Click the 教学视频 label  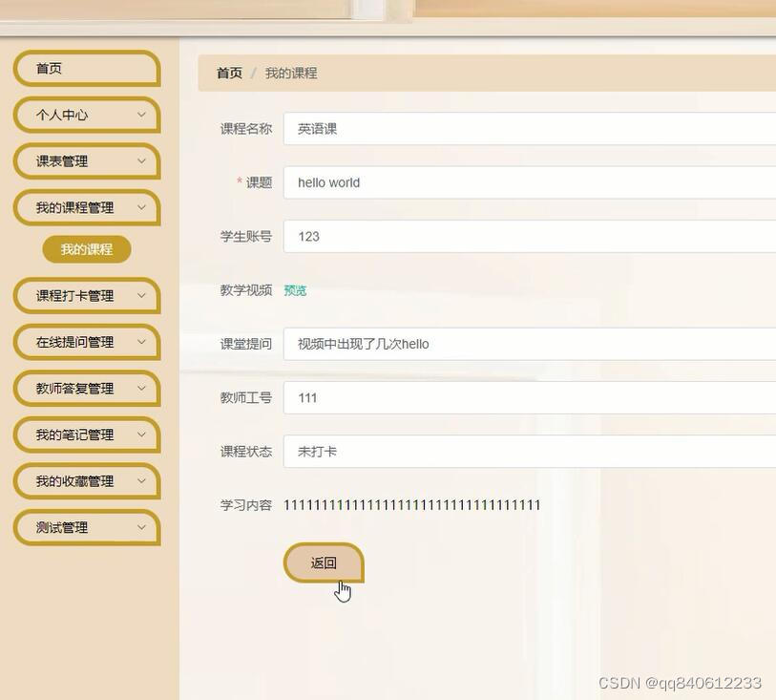click(246, 290)
